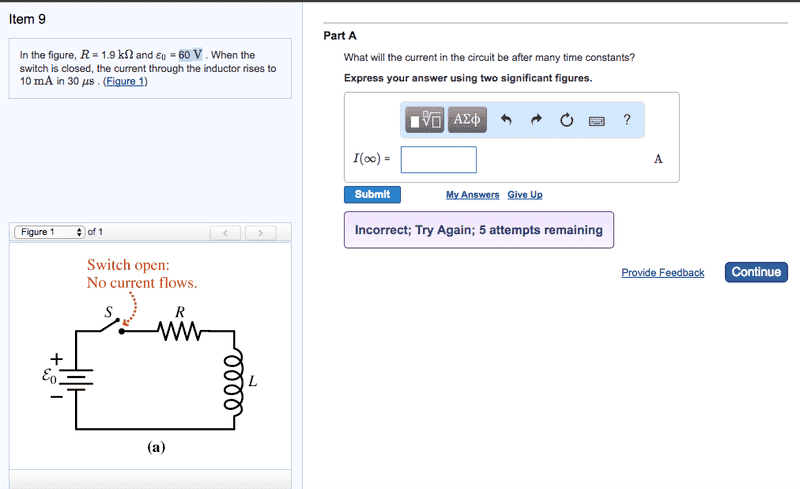This screenshot has width=800, height=489.
Task: Click the question mark help icon
Action: point(627,120)
